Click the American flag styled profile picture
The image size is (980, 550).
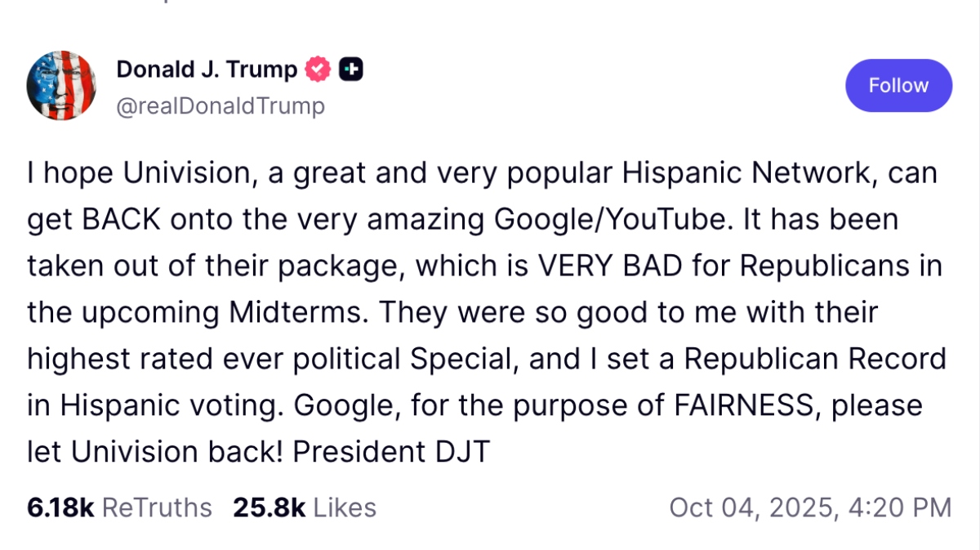[x=61, y=86]
